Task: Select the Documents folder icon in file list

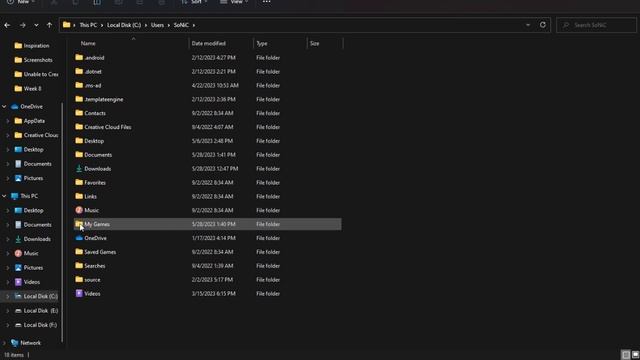Action: click(x=79, y=155)
